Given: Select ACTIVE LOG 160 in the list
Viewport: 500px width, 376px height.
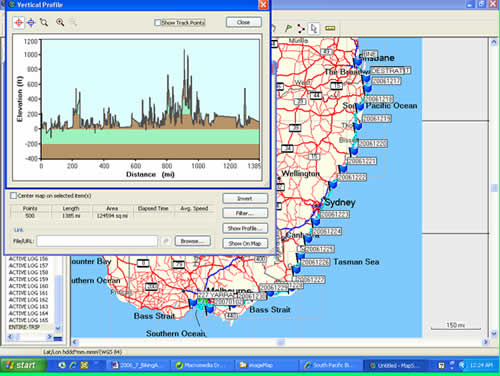Looking at the screenshot, I should (28, 286).
